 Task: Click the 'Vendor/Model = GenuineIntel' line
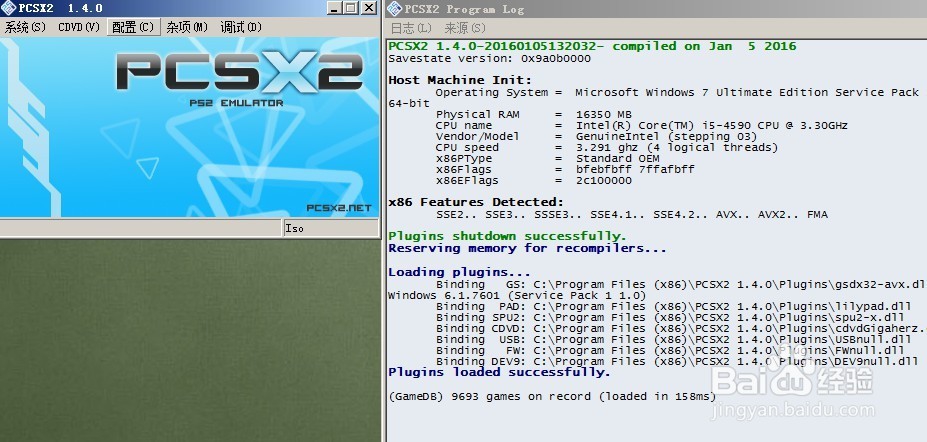point(596,136)
